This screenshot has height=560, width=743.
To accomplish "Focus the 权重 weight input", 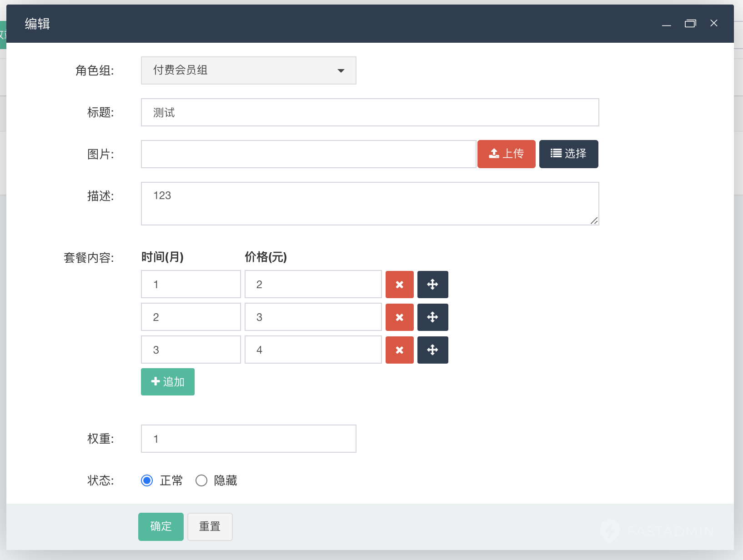I will (x=249, y=439).
